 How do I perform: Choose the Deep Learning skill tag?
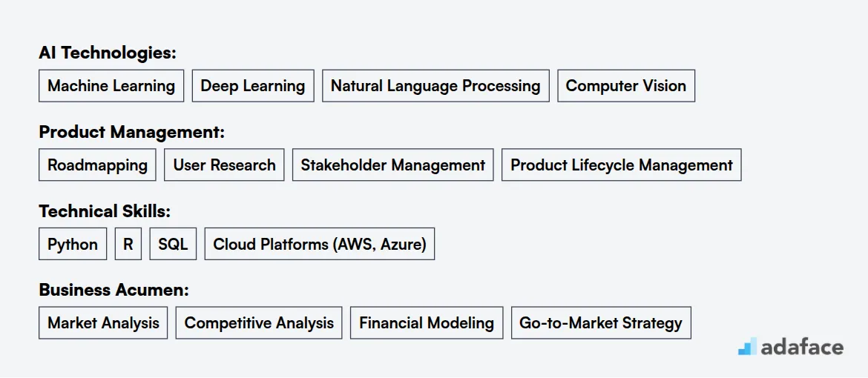coord(253,86)
